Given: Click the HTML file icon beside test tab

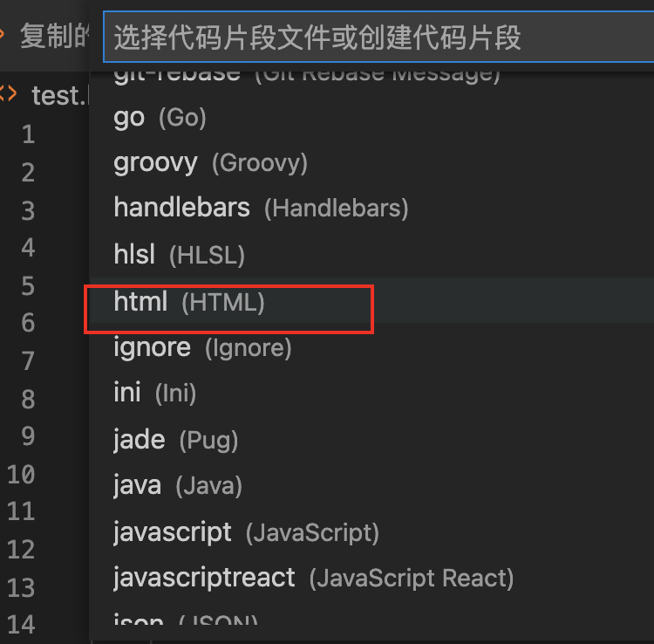Looking at the screenshot, I should pyautogui.click(x=9, y=93).
